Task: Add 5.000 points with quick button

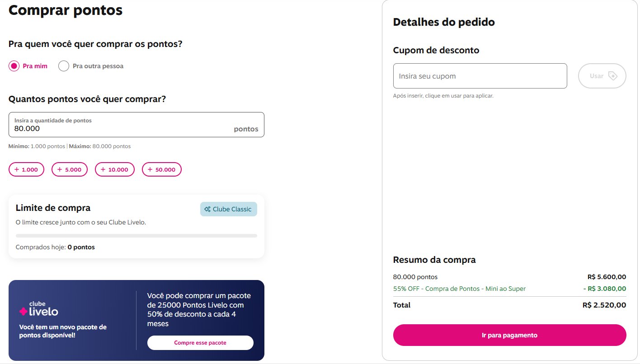Action: [x=70, y=169]
